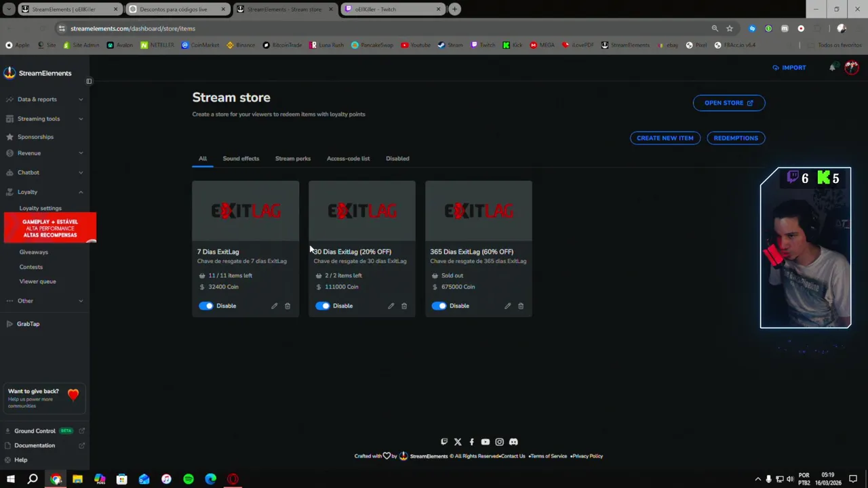The width and height of the screenshot is (868, 488).
Task: Click the heart icon in give back card
Action: pos(73,394)
